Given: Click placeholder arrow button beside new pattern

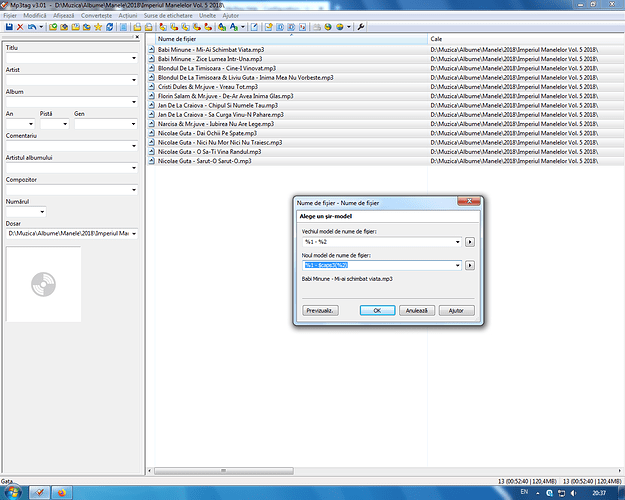Looking at the screenshot, I should click(470, 265).
